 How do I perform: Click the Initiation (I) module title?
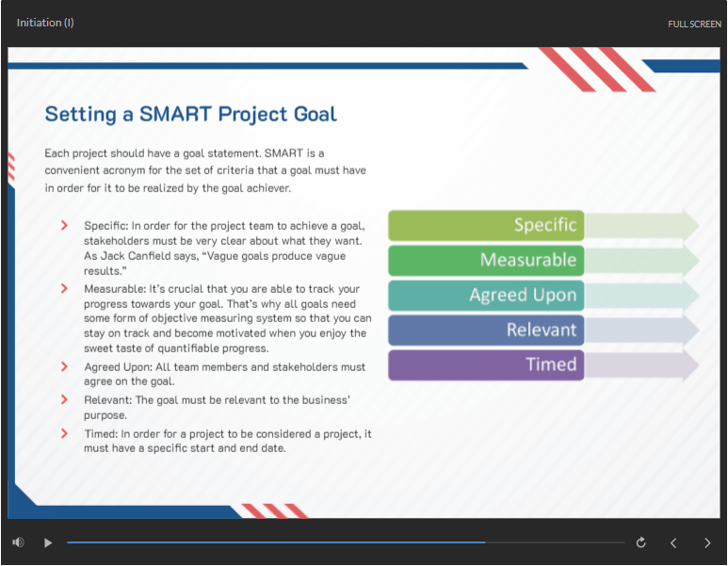point(45,23)
